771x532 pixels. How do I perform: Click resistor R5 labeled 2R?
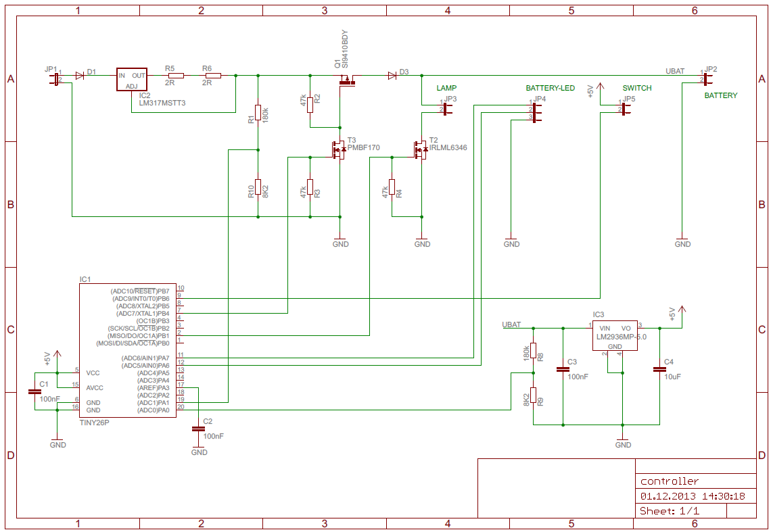click(176, 75)
